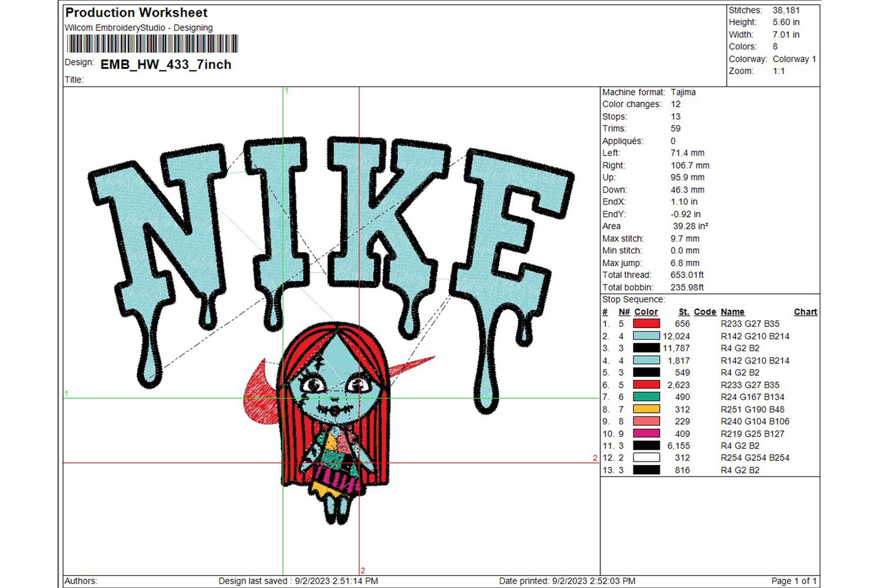This screenshot has height=588, width=884.
Task: Click the black swatch in stop row 13
Action: point(646,470)
